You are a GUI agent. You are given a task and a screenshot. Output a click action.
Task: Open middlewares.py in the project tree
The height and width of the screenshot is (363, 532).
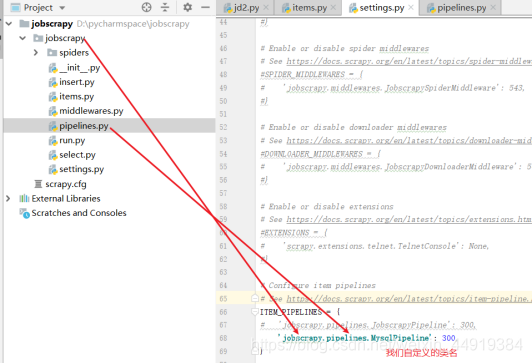91,111
